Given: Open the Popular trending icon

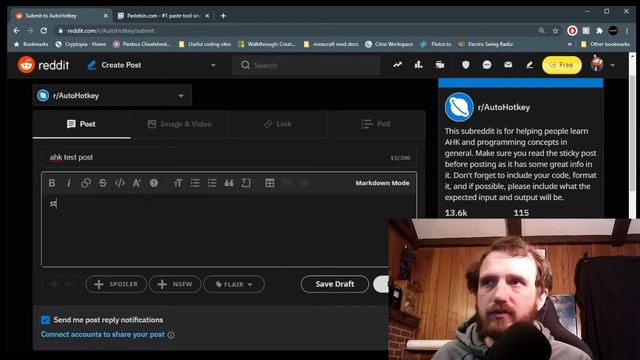Looking at the screenshot, I should point(398,64).
